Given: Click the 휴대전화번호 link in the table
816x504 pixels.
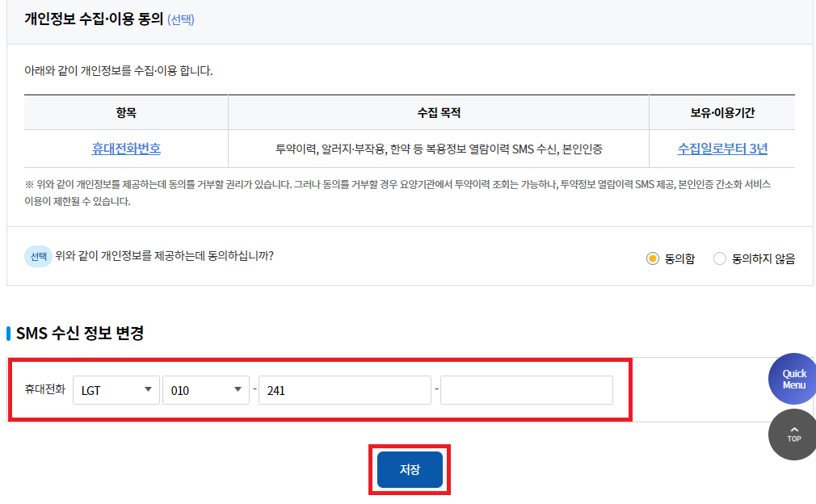Looking at the screenshot, I should 125,149.
